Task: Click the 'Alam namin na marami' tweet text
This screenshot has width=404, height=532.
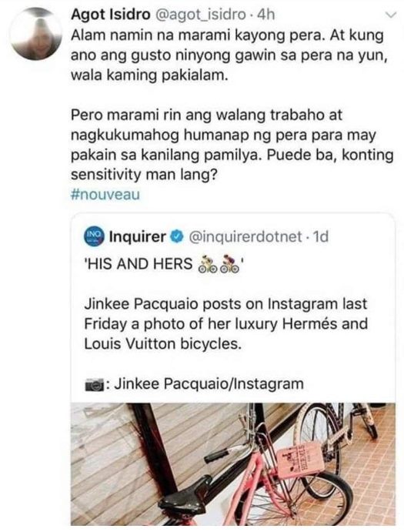Action: [227, 55]
